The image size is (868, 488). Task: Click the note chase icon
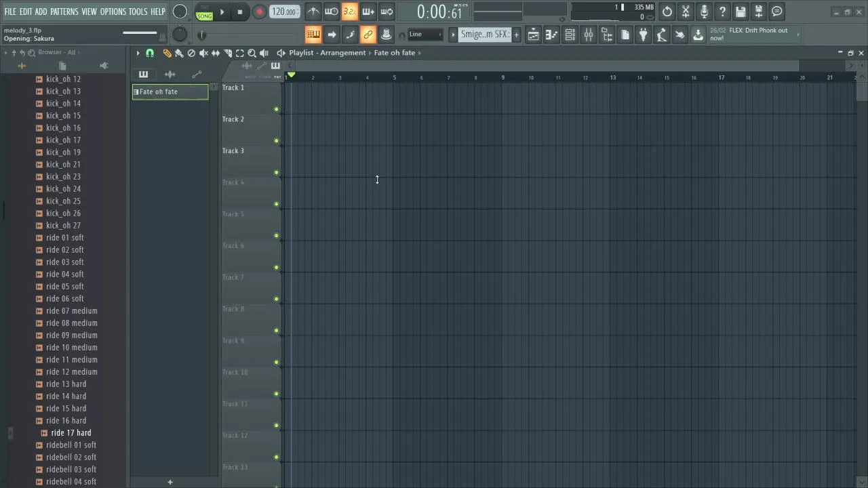(x=350, y=35)
